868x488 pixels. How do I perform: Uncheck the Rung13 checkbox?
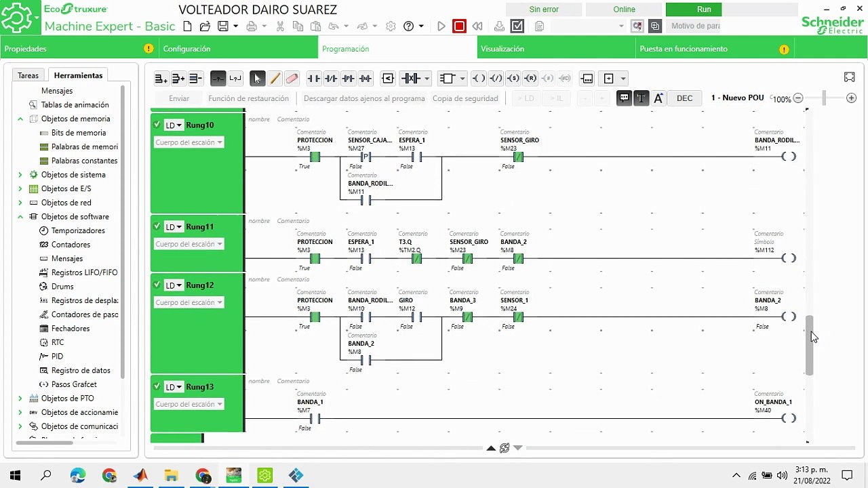(x=157, y=386)
